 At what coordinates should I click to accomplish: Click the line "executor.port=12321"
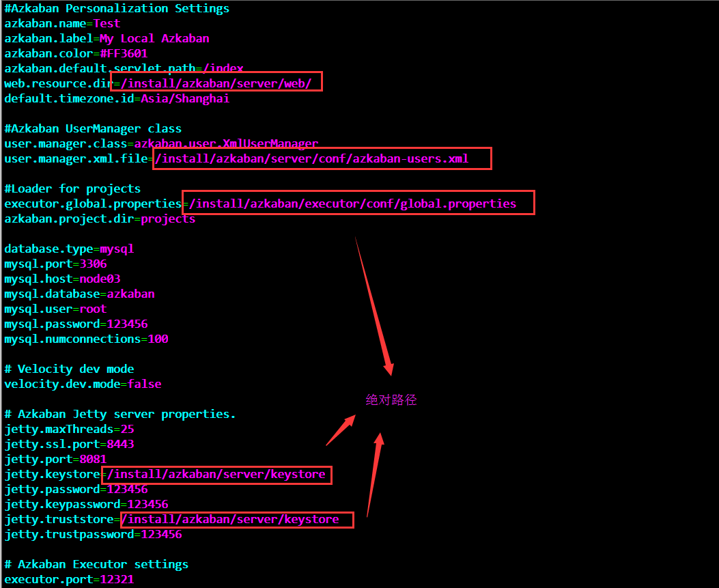tap(69, 579)
